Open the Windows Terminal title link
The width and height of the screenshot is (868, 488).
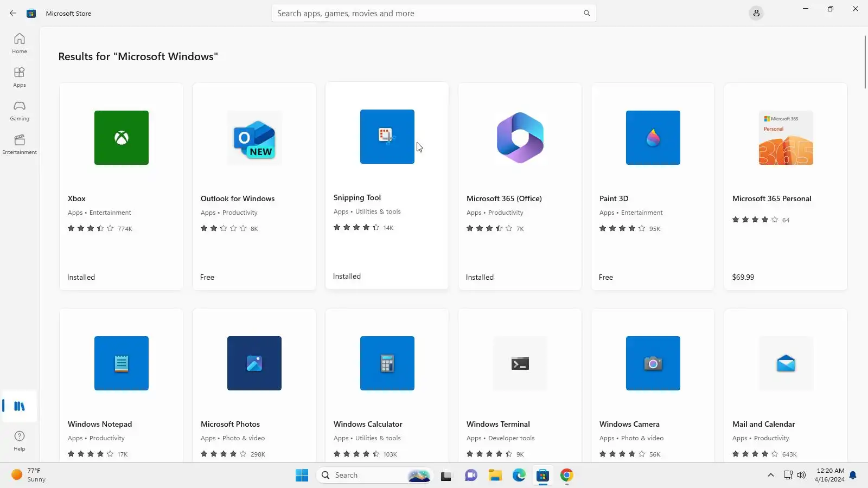[x=498, y=424]
